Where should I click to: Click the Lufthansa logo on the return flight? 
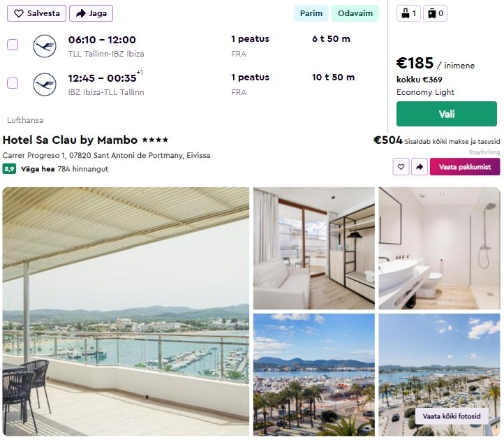45,85
